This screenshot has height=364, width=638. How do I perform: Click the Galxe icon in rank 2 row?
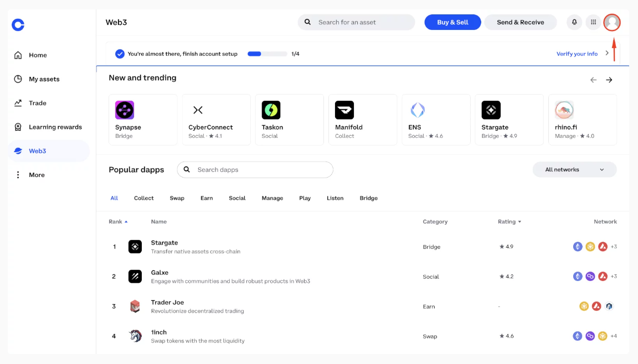[135, 276]
